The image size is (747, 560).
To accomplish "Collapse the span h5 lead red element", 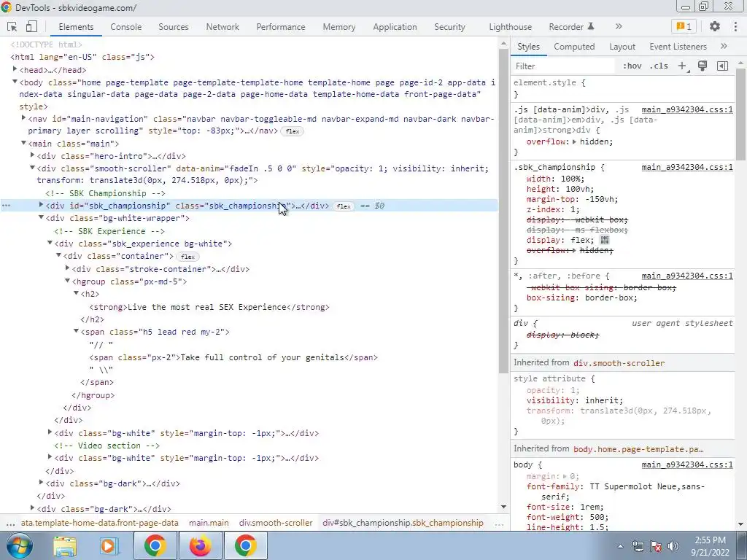I will click(x=76, y=331).
